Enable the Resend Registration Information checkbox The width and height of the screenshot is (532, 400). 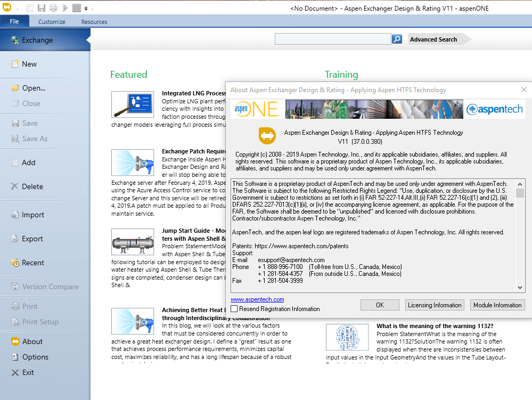(x=234, y=309)
